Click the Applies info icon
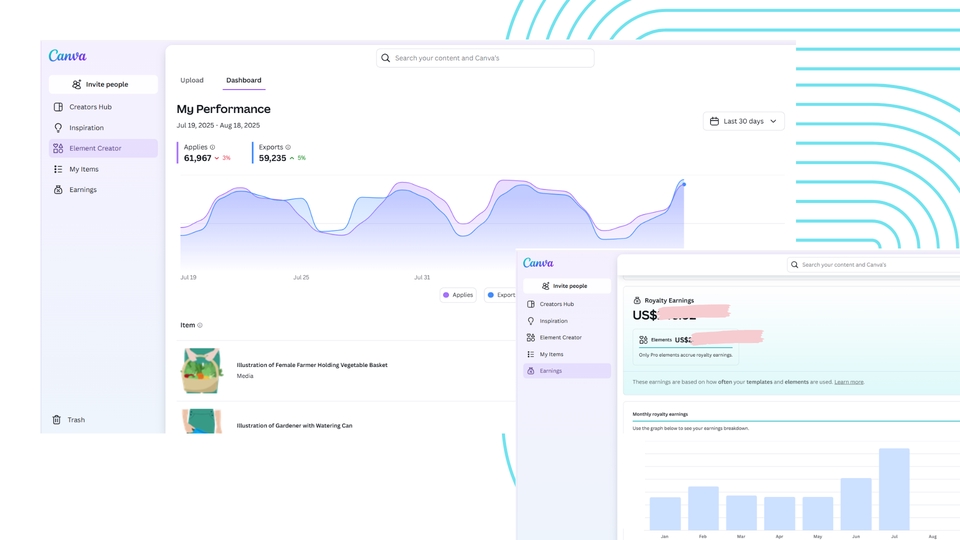Image resolution: width=960 pixels, height=540 pixels. (x=212, y=147)
